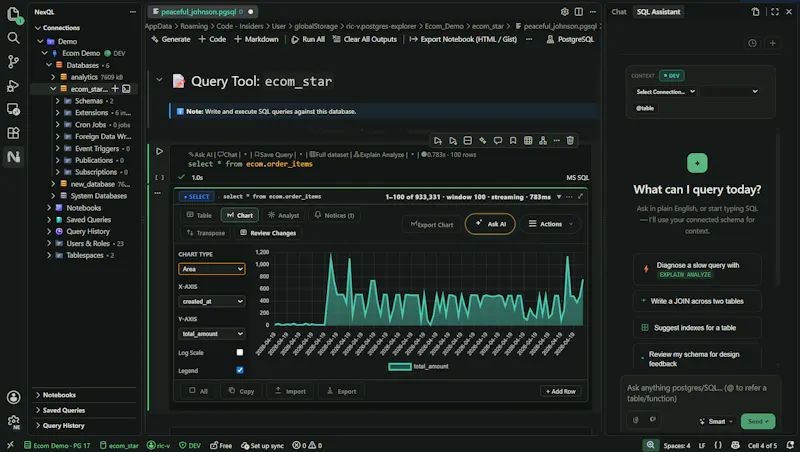The width and height of the screenshot is (800, 452).
Task: Open Source Control in the activity bar
Action: coord(13,62)
